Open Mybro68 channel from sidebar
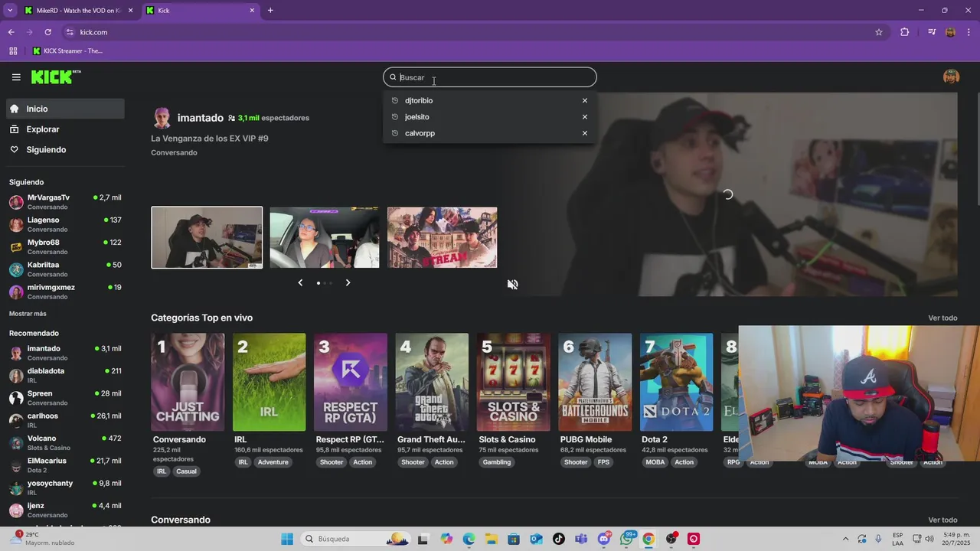The width and height of the screenshot is (980, 551). [x=65, y=246]
